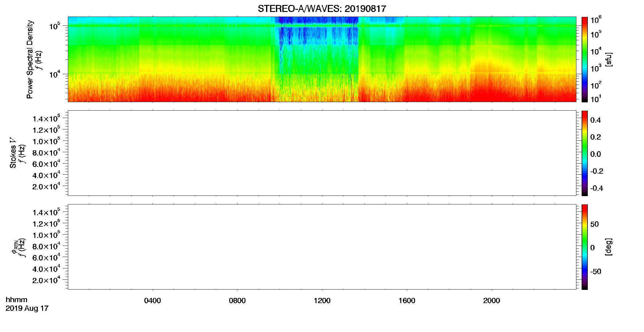This screenshot has height=332, width=644.
Task: Click "-0.2" on the Stokes V color bar
Action: pyautogui.click(x=597, y=171)
